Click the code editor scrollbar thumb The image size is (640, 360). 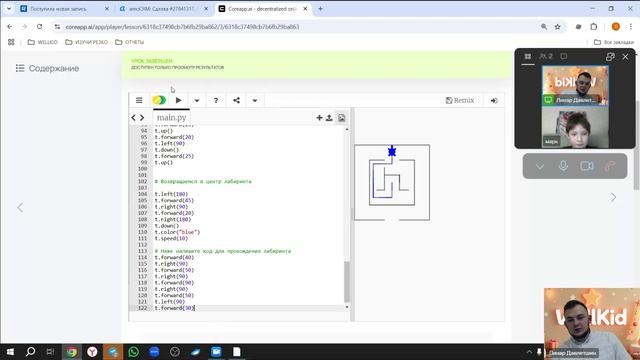pos(347,282)
